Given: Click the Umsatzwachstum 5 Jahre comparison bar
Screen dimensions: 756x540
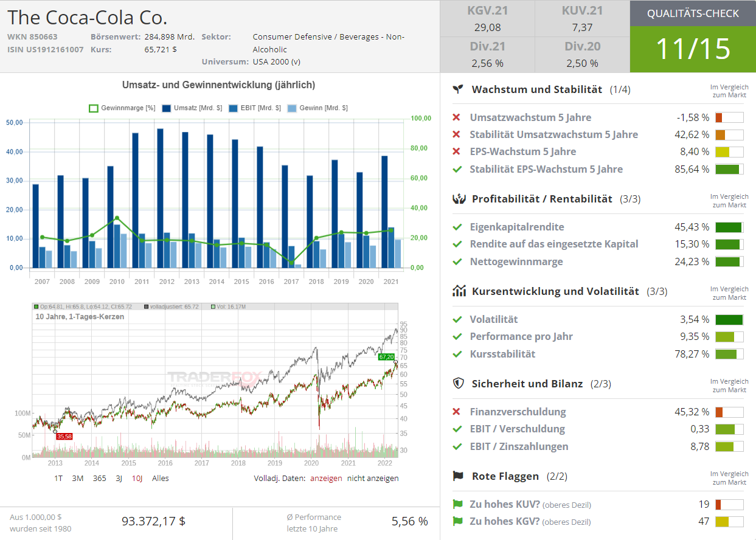Looking at the screenshot, I should click(729, 117).
